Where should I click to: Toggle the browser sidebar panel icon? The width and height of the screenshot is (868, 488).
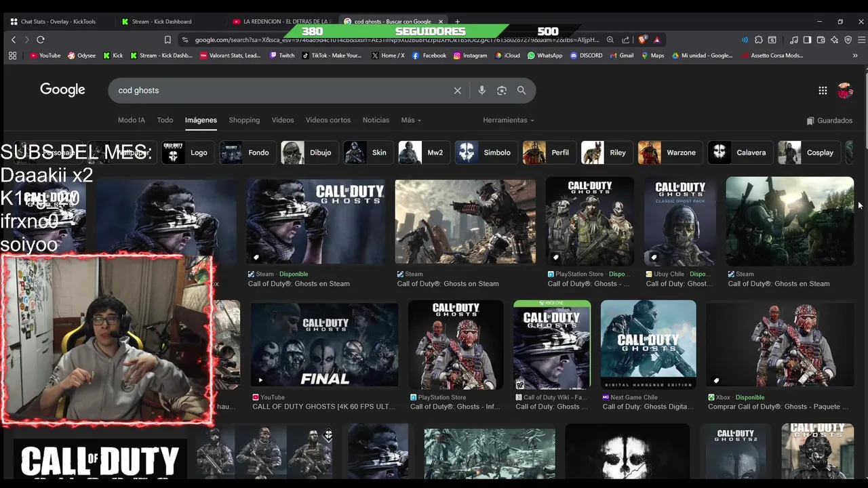tap(807, 40)
